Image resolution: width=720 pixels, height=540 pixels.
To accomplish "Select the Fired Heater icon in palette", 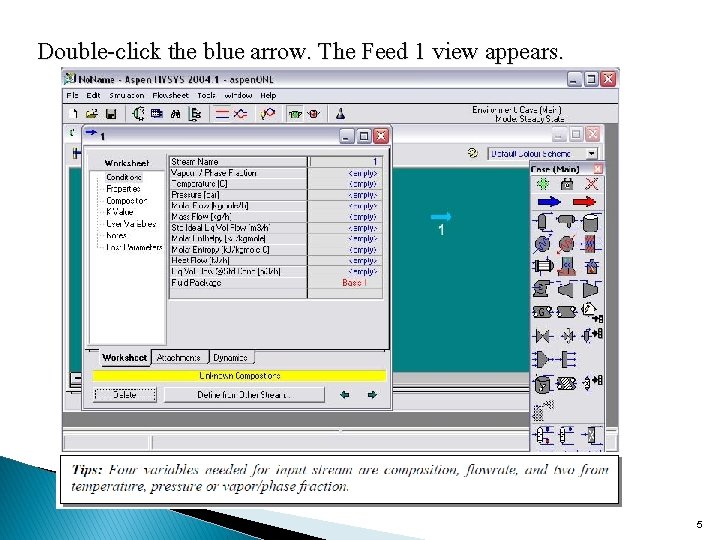I will [591, 266].
